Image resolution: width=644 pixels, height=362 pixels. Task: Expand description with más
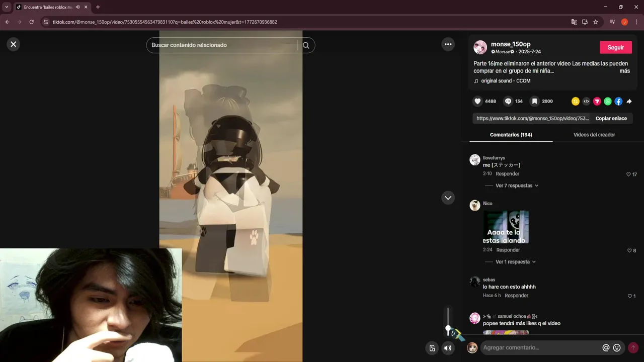[x=624, y=71]
